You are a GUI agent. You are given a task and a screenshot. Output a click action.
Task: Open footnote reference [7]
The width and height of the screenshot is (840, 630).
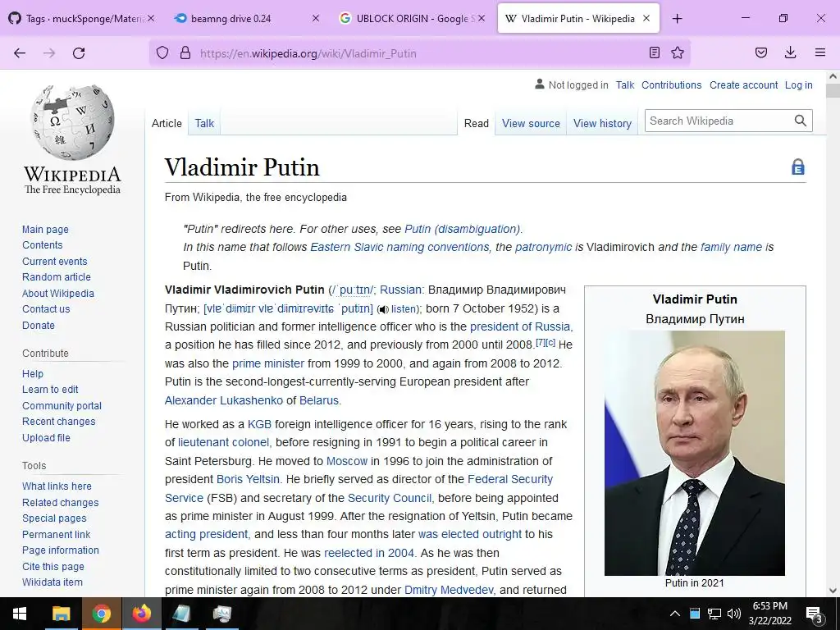tap(541, 342)
